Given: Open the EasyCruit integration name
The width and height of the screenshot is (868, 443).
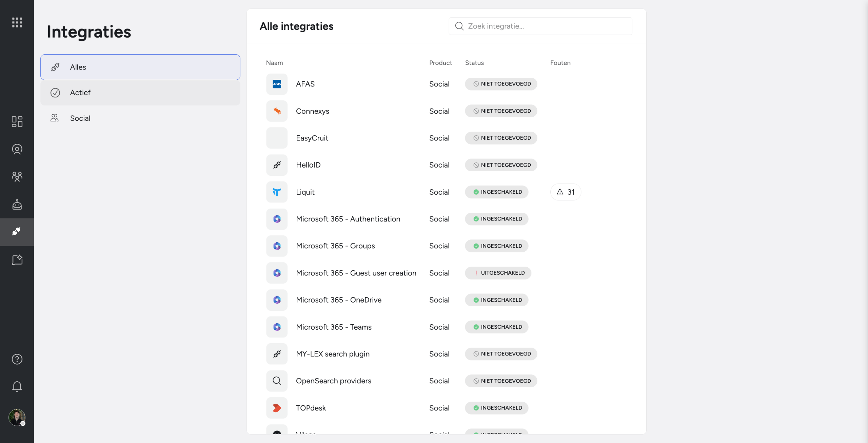Looking at the screenshot, I should click(x=312, y=138).
